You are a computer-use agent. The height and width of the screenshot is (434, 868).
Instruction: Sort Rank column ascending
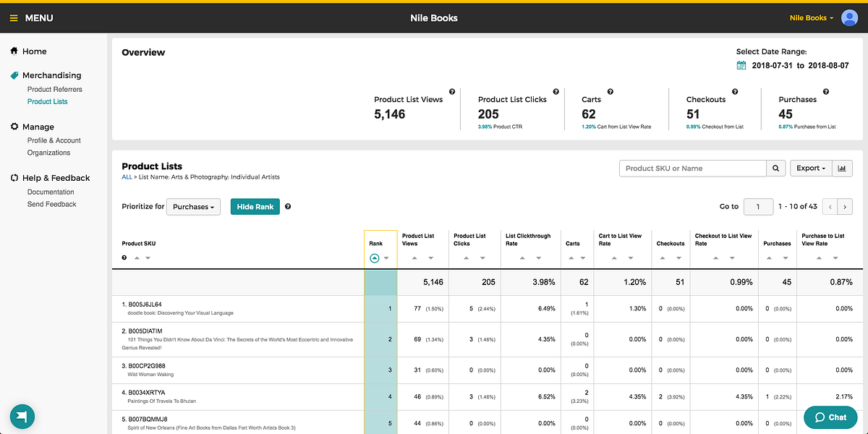tap(375, 258)
